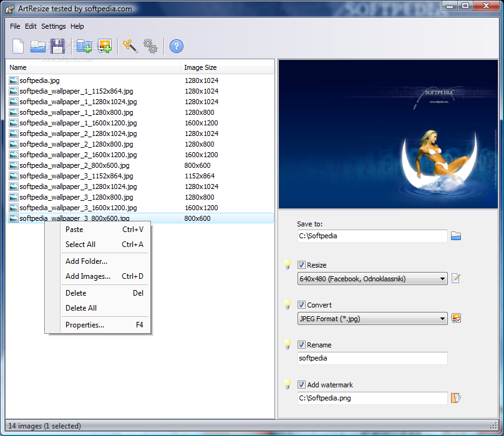Click the Save to path field

point(372,236)
